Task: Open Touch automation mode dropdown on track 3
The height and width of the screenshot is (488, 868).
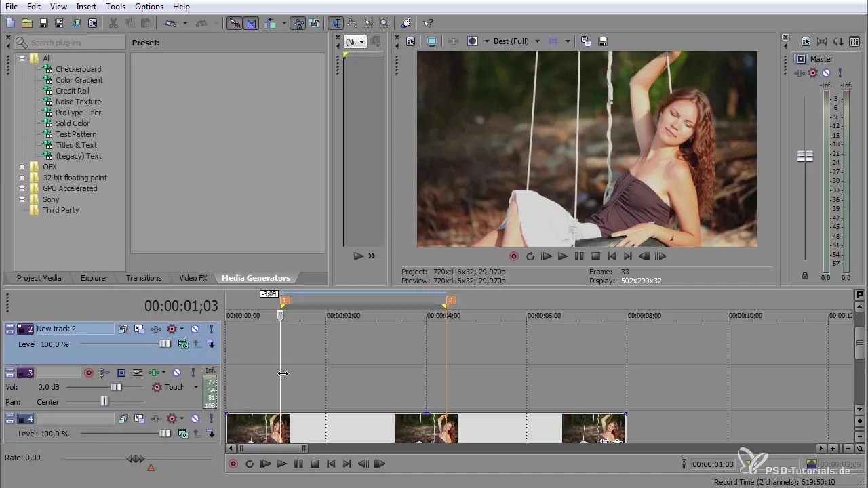Action: [196, 387]
